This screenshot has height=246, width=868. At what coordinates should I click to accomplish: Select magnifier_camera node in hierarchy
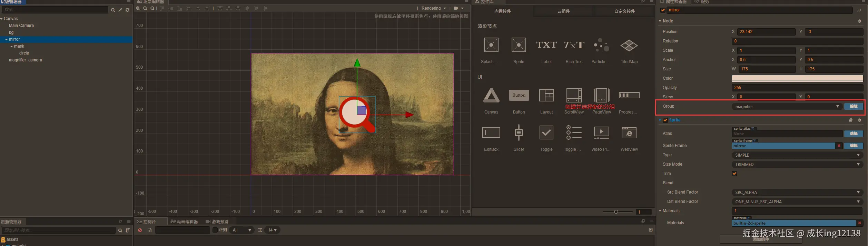26,60
